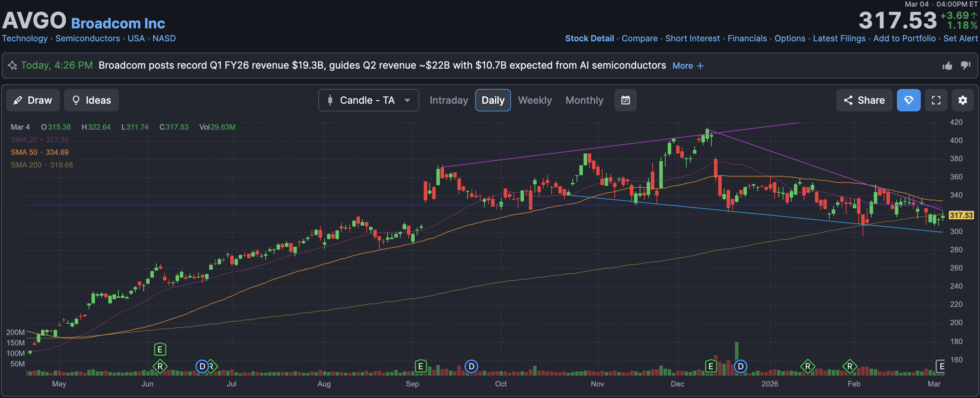This screenshot has height=398, width=980.
Task: Enter fullscreen chart mode
Action: click(936, 100)
